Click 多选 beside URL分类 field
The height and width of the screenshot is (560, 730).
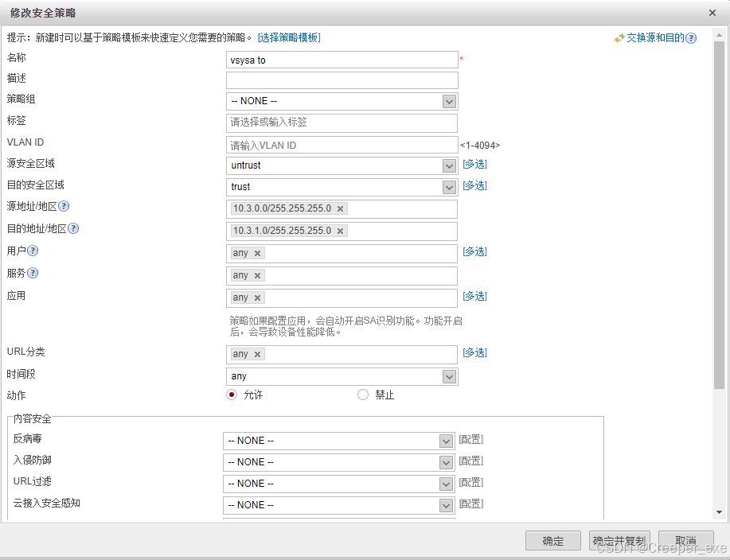coord(475,352)
